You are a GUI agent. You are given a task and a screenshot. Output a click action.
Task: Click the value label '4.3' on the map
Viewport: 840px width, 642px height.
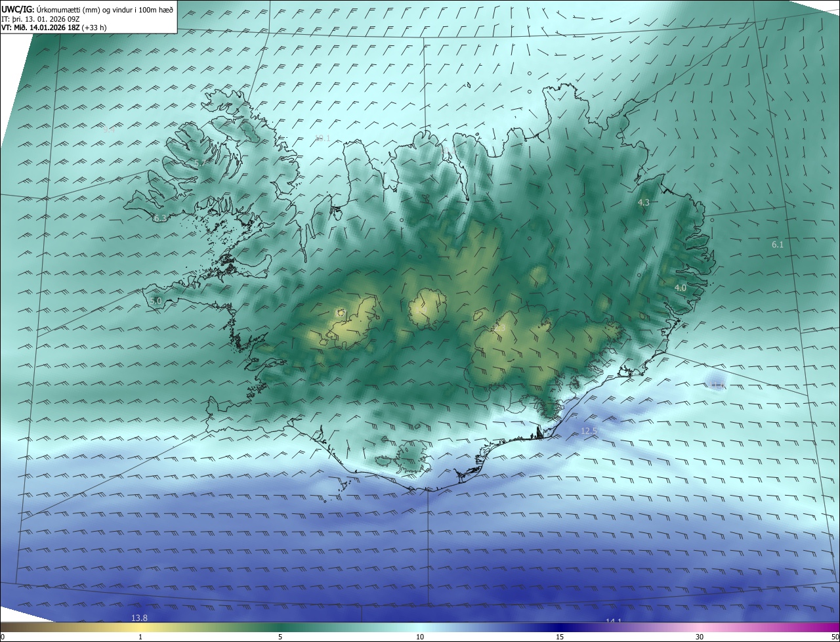[643, 203]
